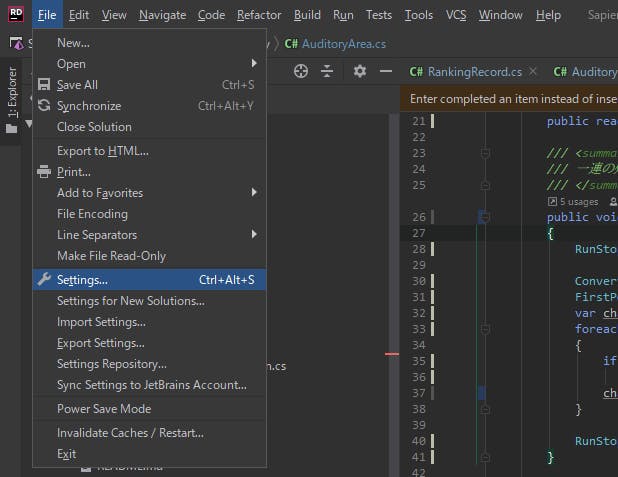Select New... from the File menu

[149, 43]
